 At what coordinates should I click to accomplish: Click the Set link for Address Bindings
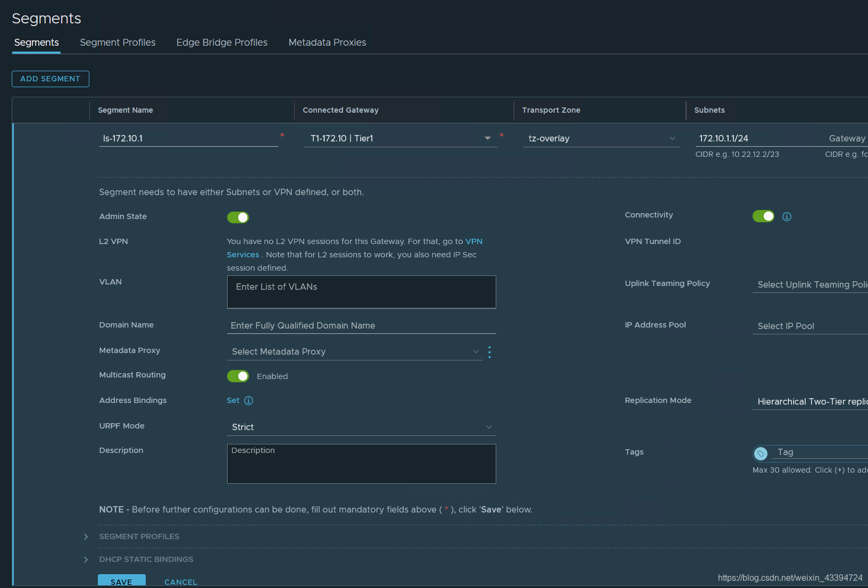click(x=233, y=400)
